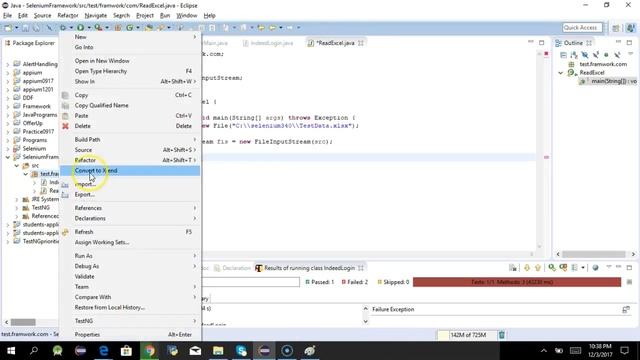The image size is (640, 360).
Task: Expand the JRE System Library node
Action: [x=17, y=199]
